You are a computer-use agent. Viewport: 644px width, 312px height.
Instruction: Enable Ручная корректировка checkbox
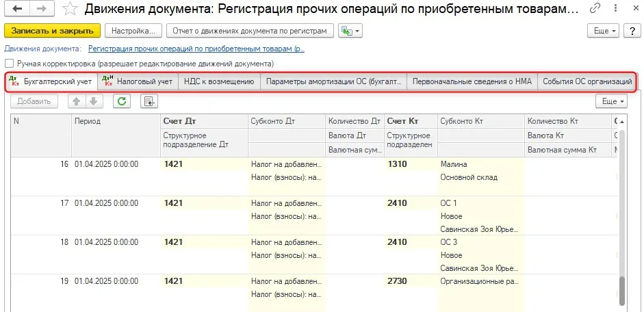pyautogui.click(x=9, y=64)
